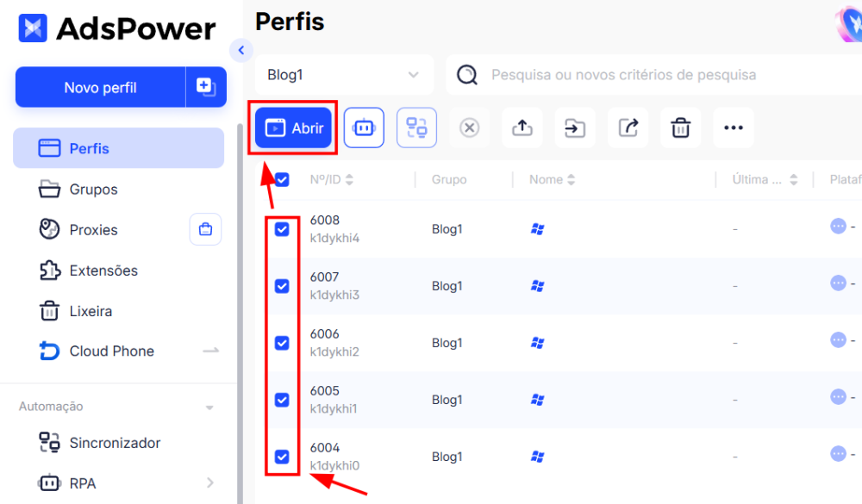862x504 pixels.
Task: Open the Blog1 group dropdown
Action: coord(344,75)
